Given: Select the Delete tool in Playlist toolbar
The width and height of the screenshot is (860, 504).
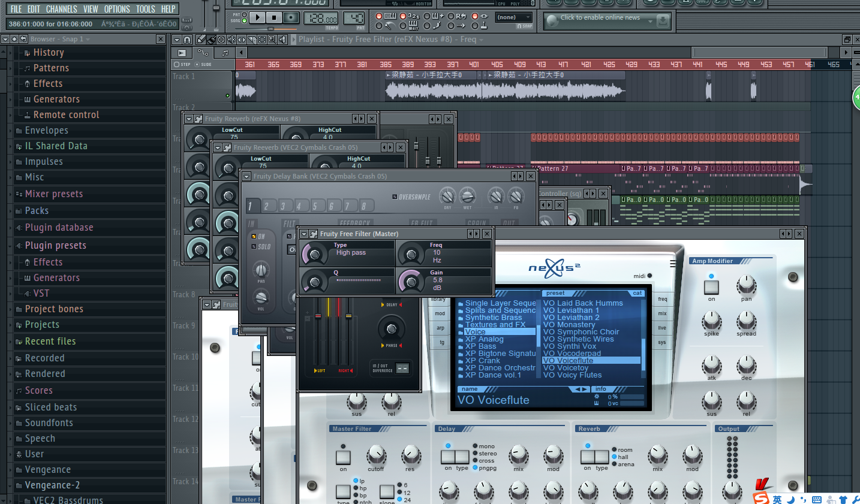Looking at the screenshot, I should [x=221, y=40].
